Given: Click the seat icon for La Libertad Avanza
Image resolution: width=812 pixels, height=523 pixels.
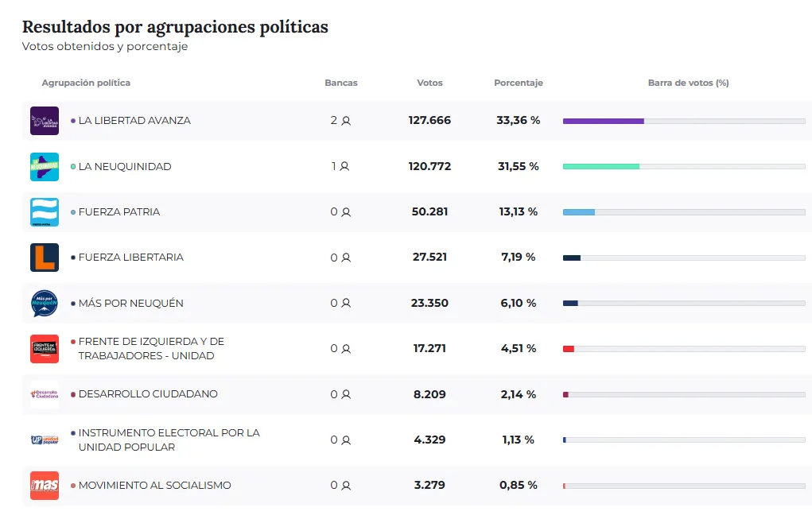Looking at the screenshot, I should click(x=346, y=121).
